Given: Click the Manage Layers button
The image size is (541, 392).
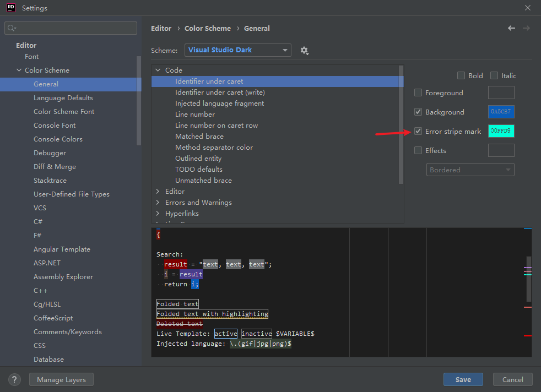Looking at the screenshot, I should (x=61, y=379).
